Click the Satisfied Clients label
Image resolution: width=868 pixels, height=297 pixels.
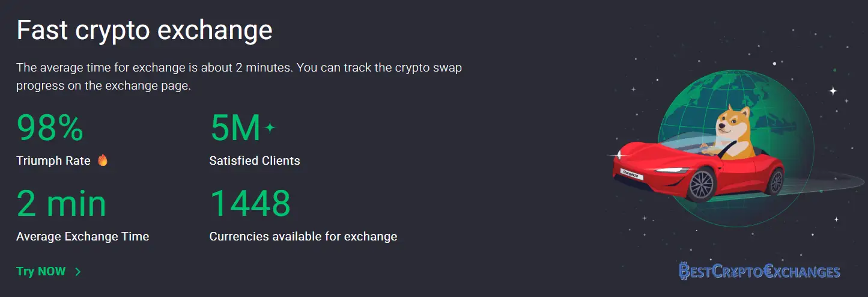click(255, 161)
